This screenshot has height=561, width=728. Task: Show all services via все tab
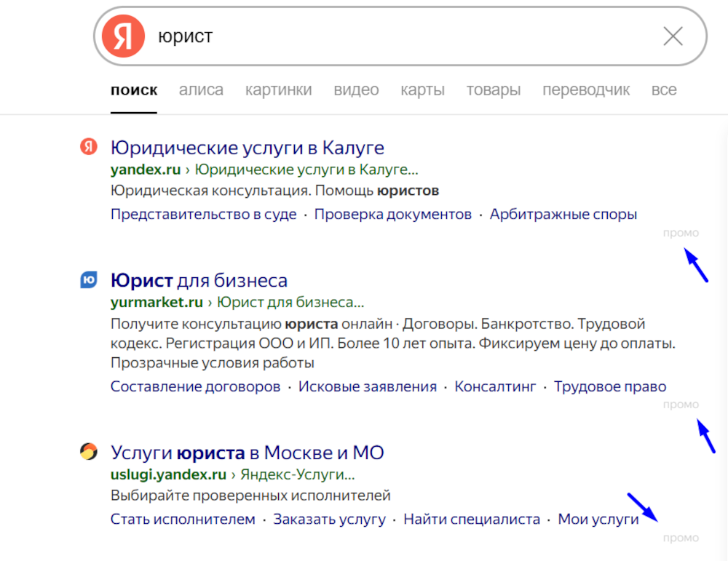point(664,89)
